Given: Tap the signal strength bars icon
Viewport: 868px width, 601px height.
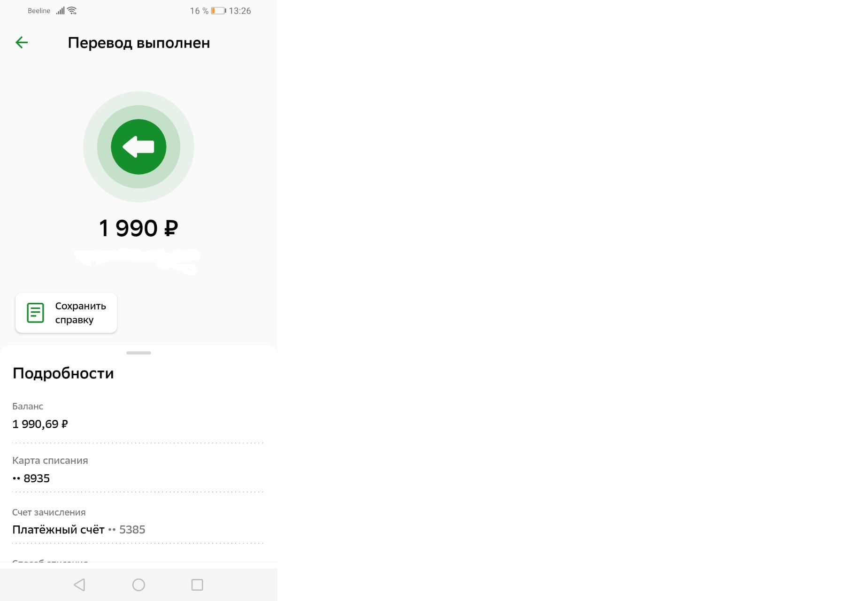Looking at the screenshot, I should (x=60, y=10).
